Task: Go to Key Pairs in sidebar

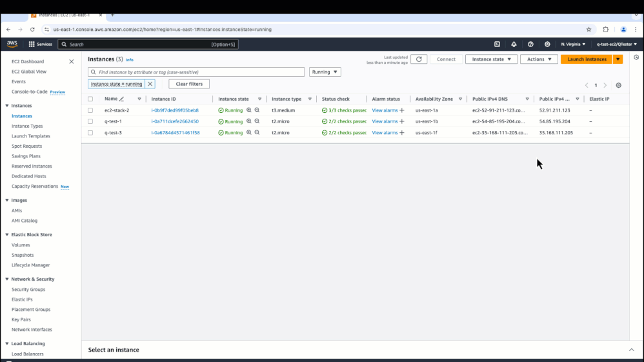Action: (21, 319)
